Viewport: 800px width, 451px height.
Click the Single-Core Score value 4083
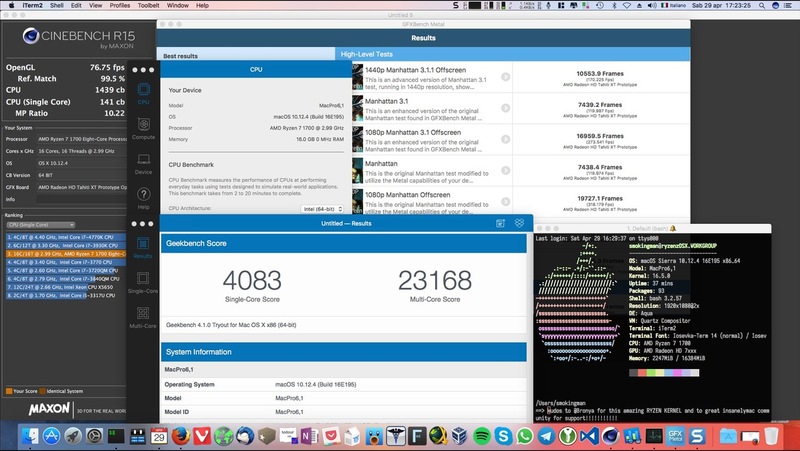[252, 280]
